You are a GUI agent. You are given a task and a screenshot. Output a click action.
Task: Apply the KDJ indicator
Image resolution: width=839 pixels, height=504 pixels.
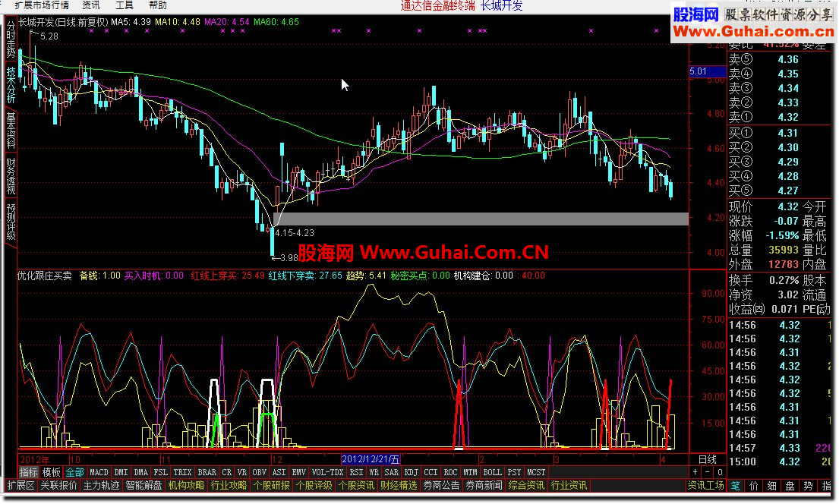412,472
